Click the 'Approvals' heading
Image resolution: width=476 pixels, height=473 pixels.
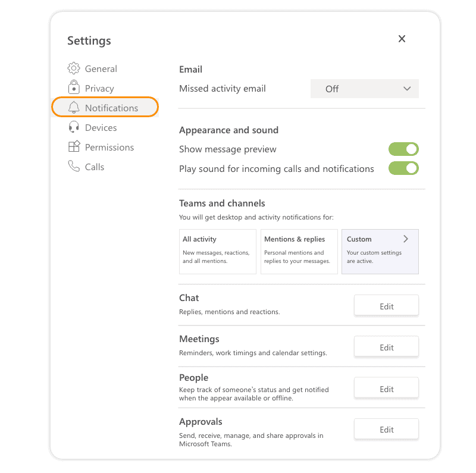tap(201, 422)
